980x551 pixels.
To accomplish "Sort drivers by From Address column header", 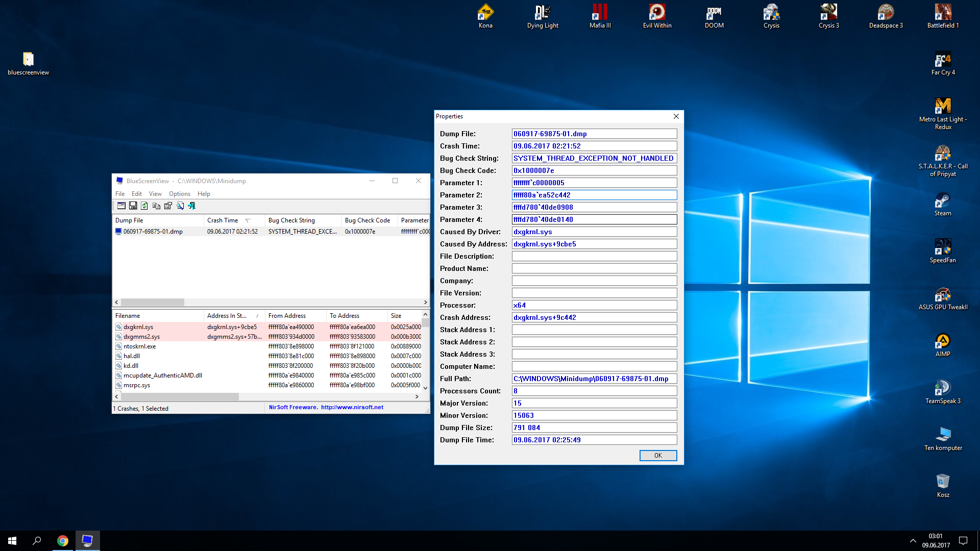I will [x=296, y=316].
